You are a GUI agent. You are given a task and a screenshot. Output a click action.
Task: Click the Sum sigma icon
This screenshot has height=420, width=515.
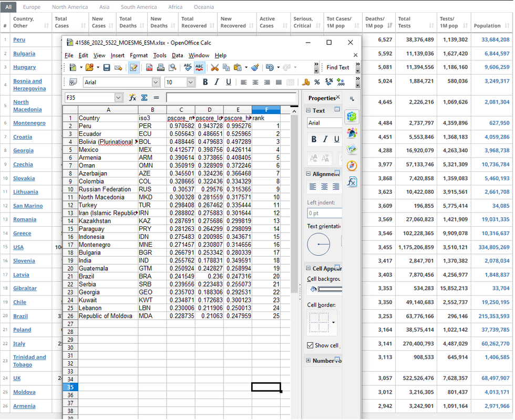144,98
